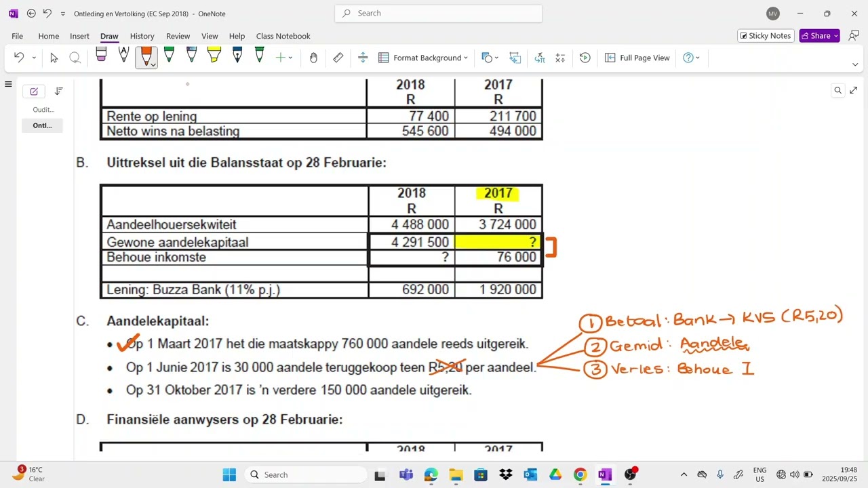The width and height of the screenshot is (868, 488).
Task: Switch to the Home tab
Action: click(48, 36)
